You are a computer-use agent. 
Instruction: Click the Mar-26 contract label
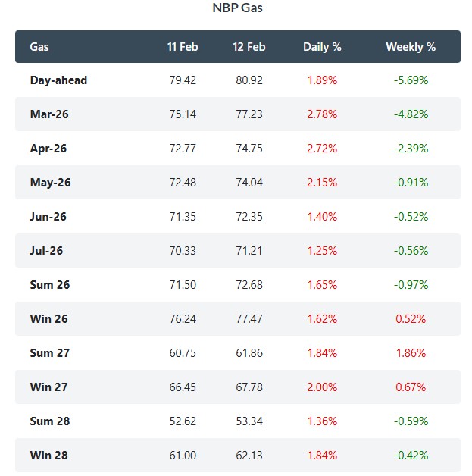[49, 114]
